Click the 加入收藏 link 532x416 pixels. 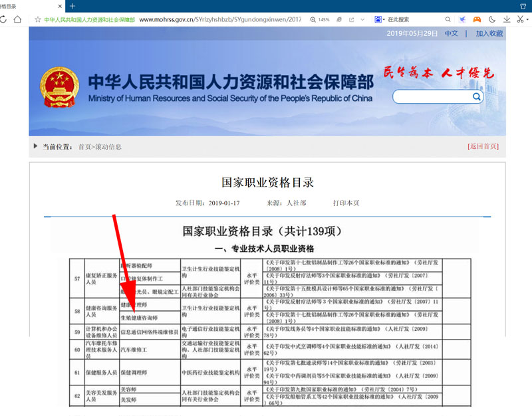pos(489,33)
